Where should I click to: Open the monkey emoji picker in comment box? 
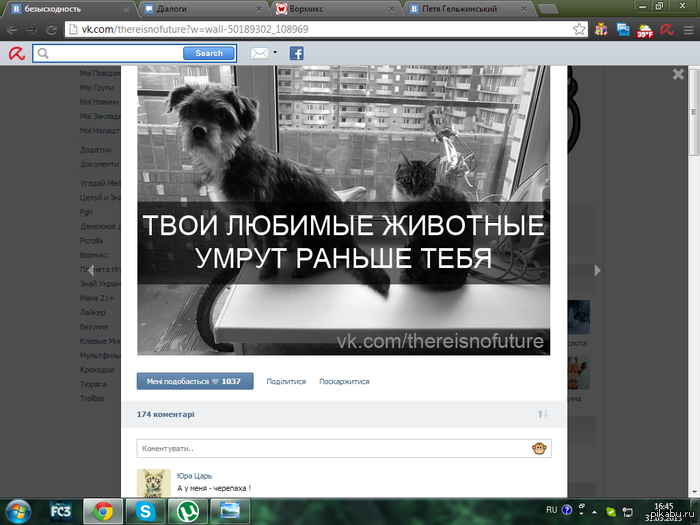point(539,449)
